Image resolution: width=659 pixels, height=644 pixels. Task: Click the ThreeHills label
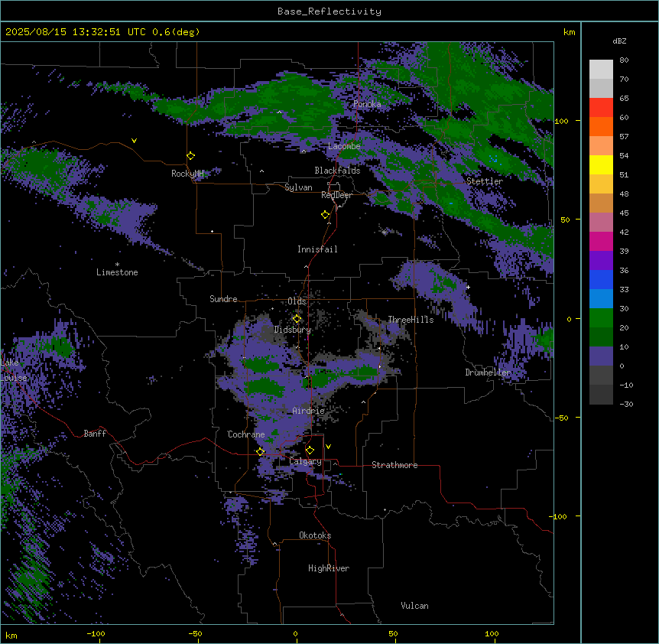click(x=411, y=320)
